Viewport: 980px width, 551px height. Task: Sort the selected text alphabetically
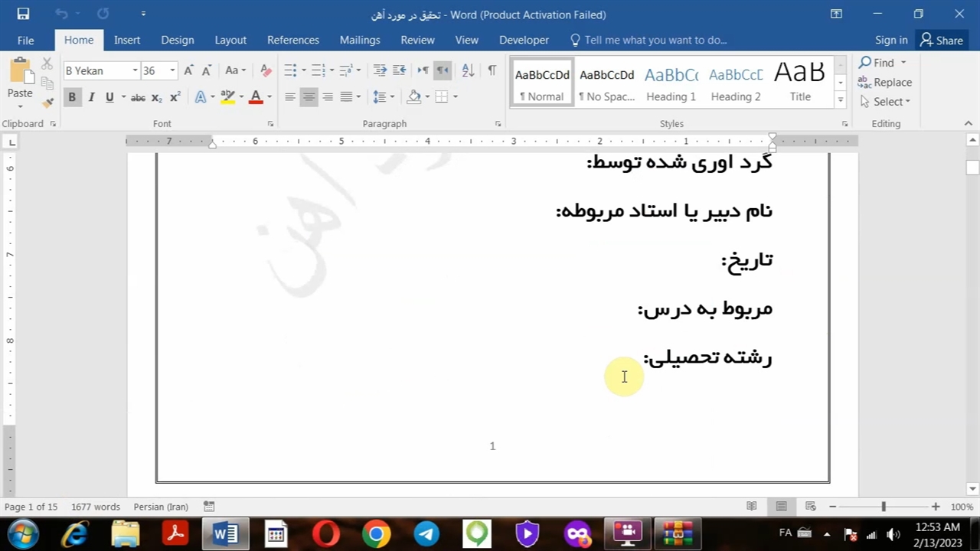click(x=468, y=70)
